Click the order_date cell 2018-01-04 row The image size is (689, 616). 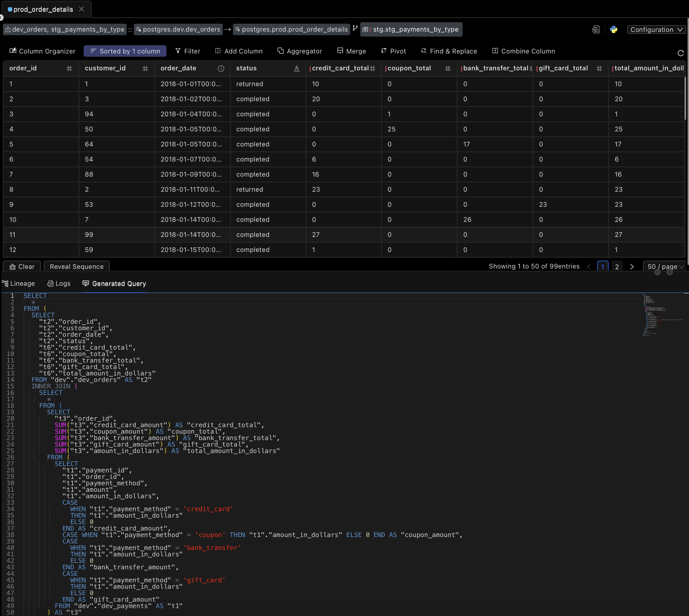point(192,114)
